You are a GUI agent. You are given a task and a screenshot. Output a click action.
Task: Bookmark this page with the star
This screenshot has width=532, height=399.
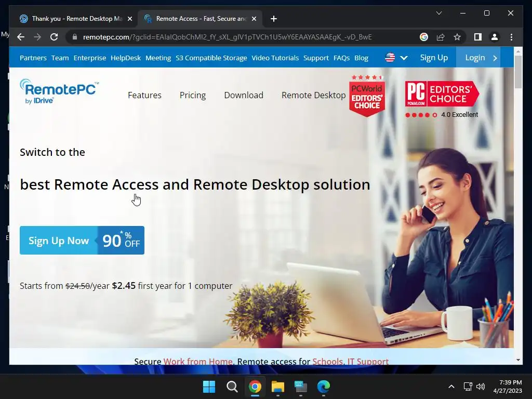coord(457,37)
